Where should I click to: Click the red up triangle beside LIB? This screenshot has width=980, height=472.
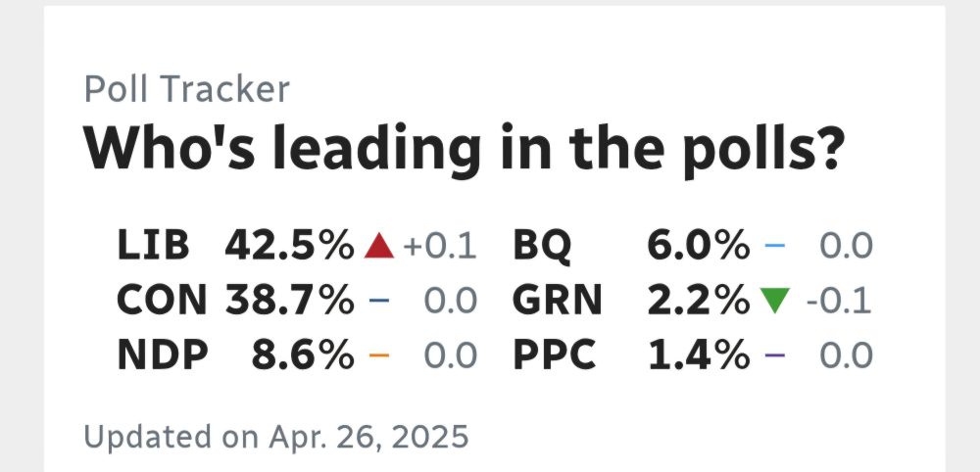379,245
